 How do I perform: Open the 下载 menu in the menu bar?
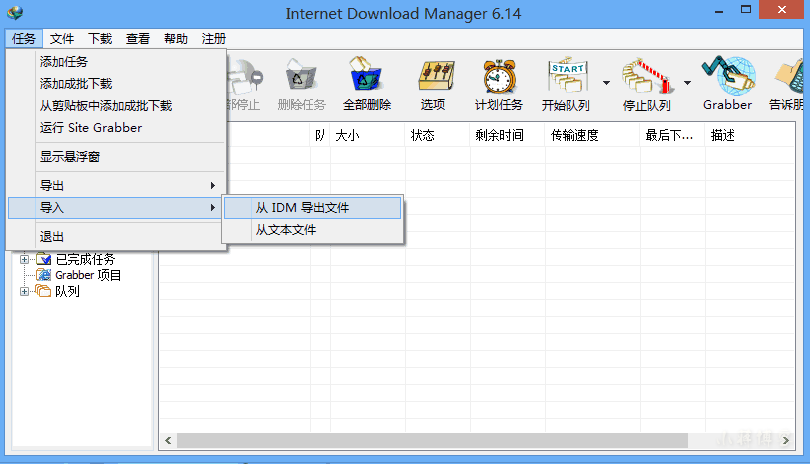tap(100, 39)
